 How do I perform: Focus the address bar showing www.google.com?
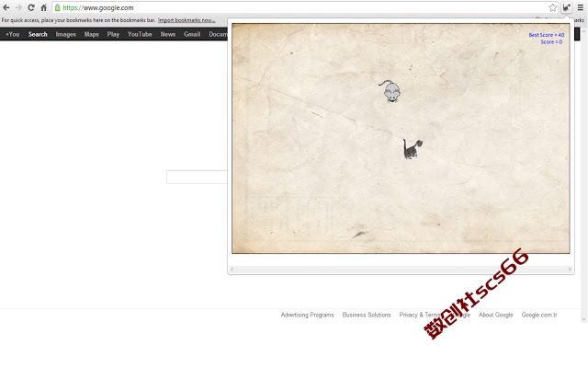[300, 7]
